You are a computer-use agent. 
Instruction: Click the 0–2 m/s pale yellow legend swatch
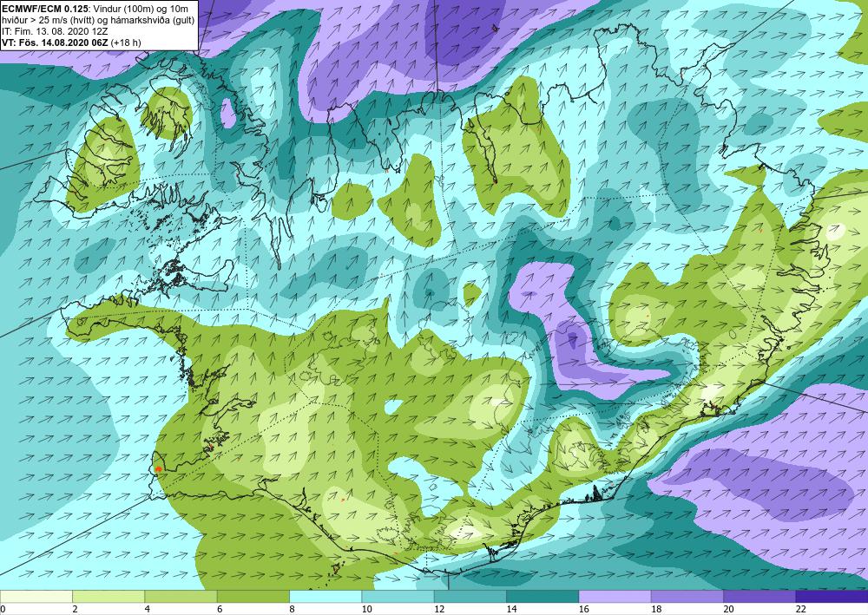[36, 596]
